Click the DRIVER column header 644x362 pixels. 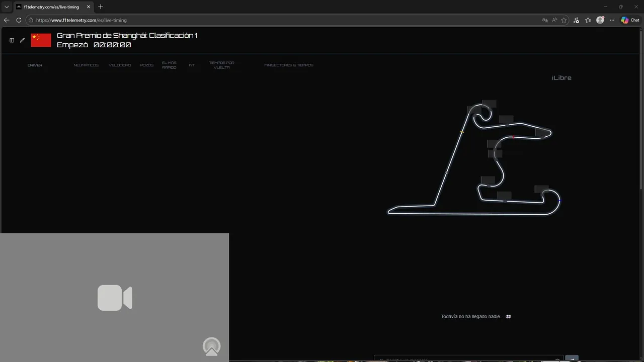pyautogui.click(x=35, y=65)
